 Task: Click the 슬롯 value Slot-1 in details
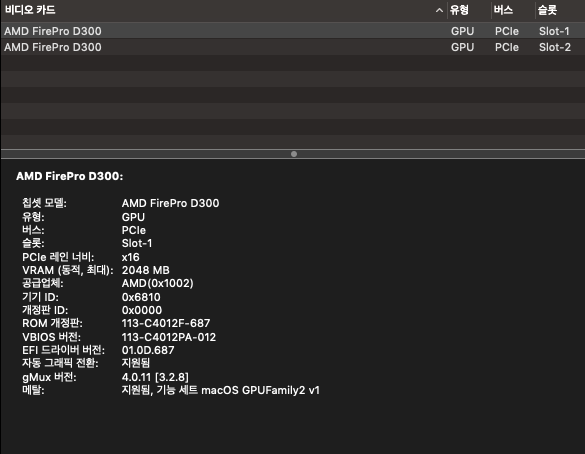coord(137,243)
